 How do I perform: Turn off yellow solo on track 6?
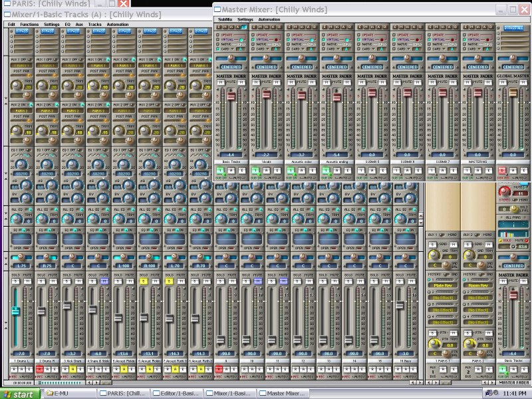144,281
